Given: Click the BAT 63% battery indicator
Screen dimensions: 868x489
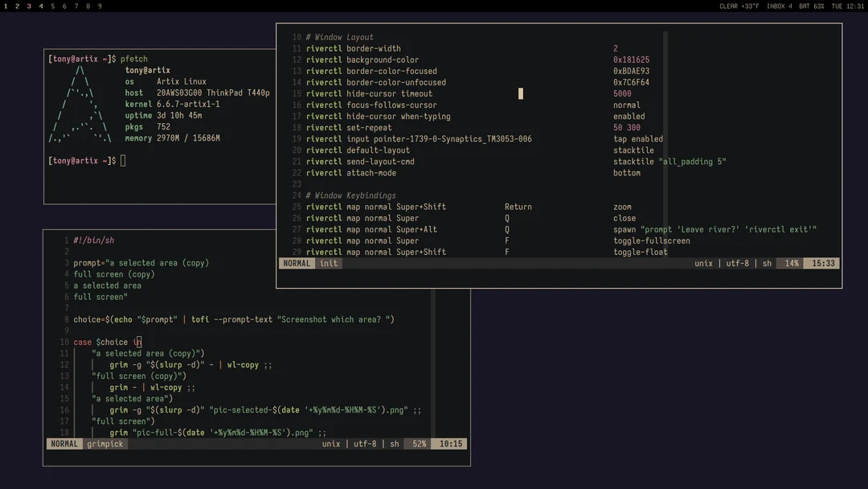Looking at the screenshot, I should pos(812,6).
